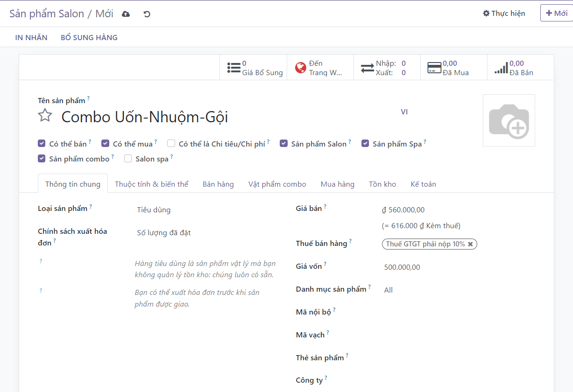This screenshot has height=392, width=573.
Task: Open Chính sách xuất hóa đơn dropdown
Action: tap(205, 233)
